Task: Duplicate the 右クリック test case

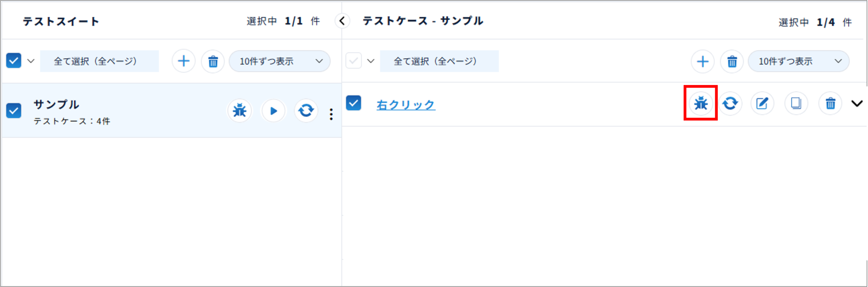Action: click(x=796, y=104)
